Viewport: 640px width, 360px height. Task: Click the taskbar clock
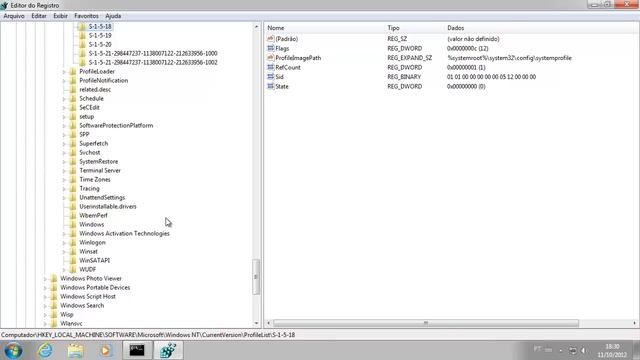pyautogui.click(x=612, y=351)
